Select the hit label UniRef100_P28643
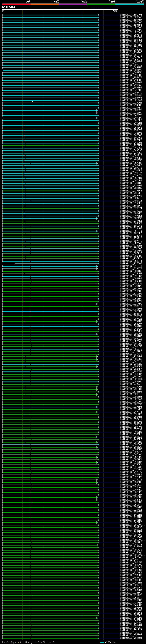146x644 pixels. pos(131,17)
